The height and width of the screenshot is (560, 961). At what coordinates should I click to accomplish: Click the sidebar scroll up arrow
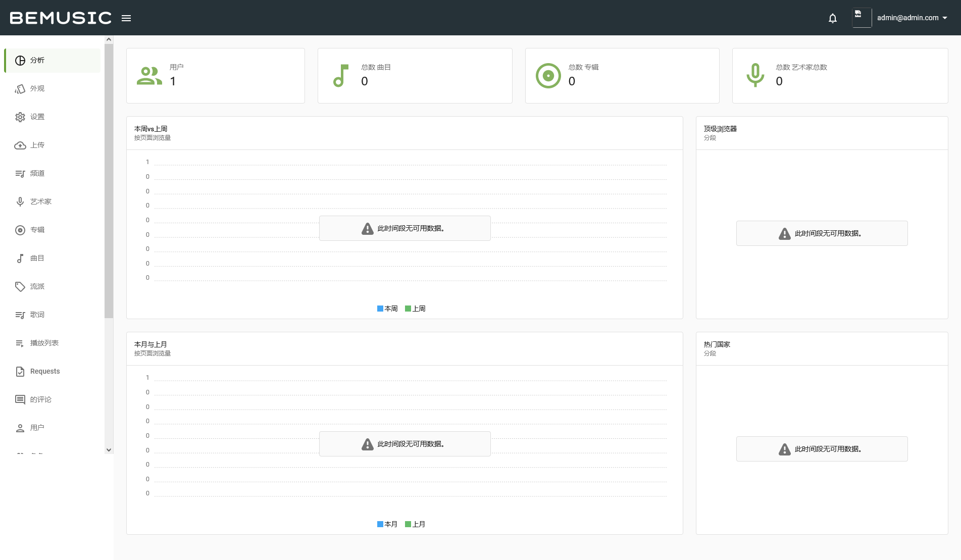109,39
